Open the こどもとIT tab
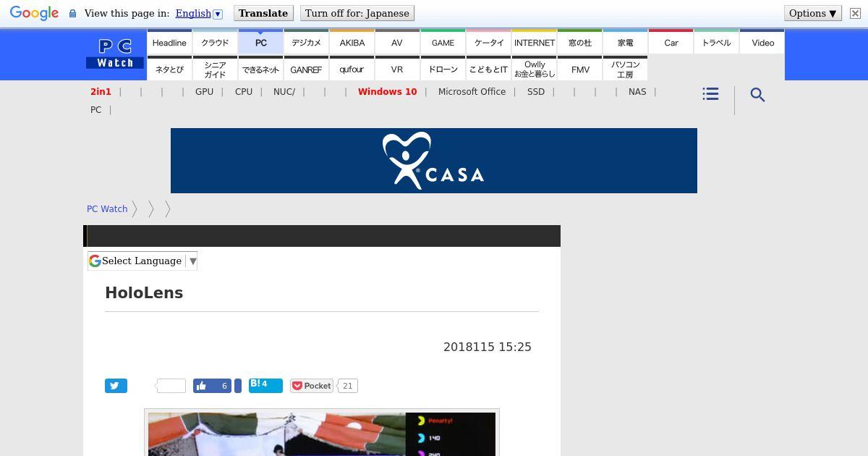The width and height of the screenshot is (868, 456). 488,69
